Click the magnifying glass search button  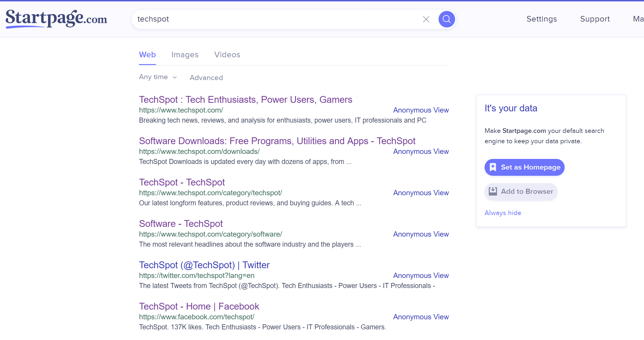click(x=447, y=19)
